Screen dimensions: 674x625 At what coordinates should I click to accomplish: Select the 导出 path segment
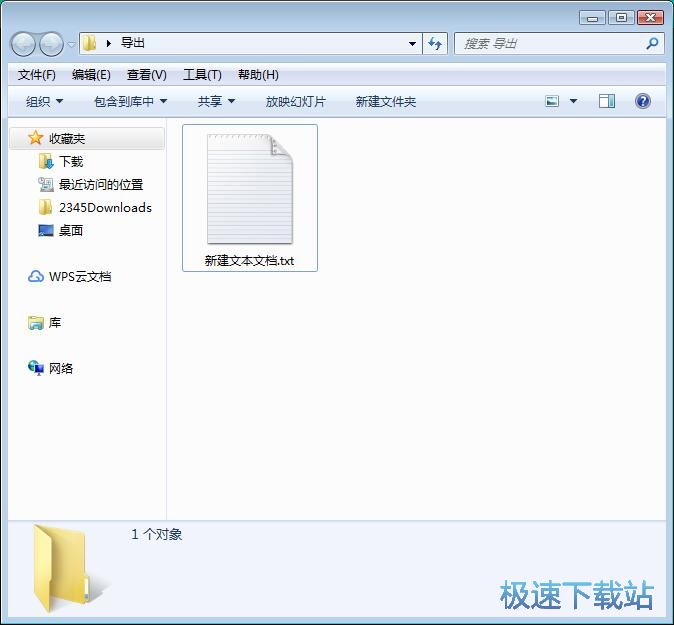132,43
